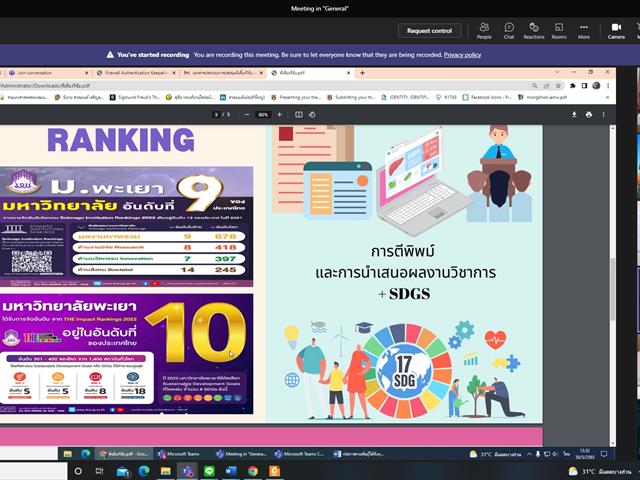This screenshot has height=480, width=640.
Task: Toggle the Camera on or off
Action: click(616, 31)
